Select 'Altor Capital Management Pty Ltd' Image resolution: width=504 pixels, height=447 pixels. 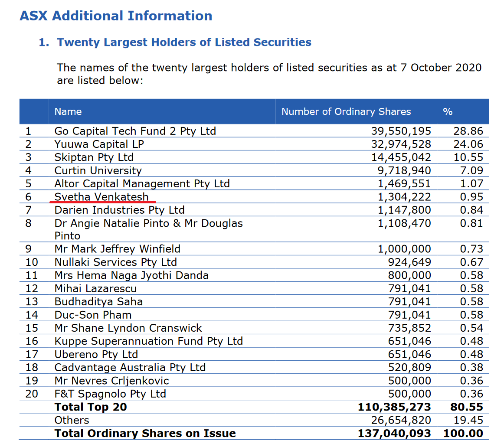(142, 184)
